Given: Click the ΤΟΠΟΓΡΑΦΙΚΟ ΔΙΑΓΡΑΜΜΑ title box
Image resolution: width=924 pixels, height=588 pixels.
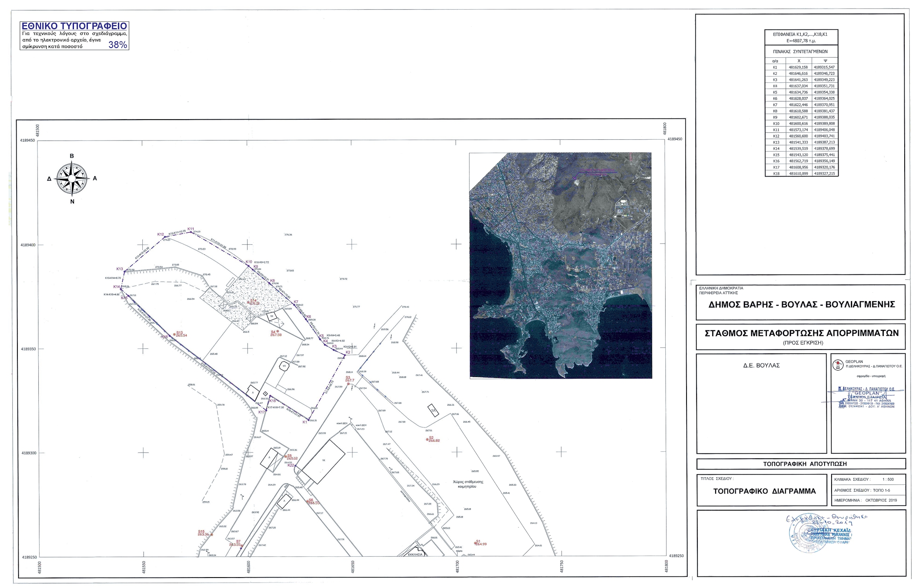Looking at the screenshot, I should tap(764, 491).
